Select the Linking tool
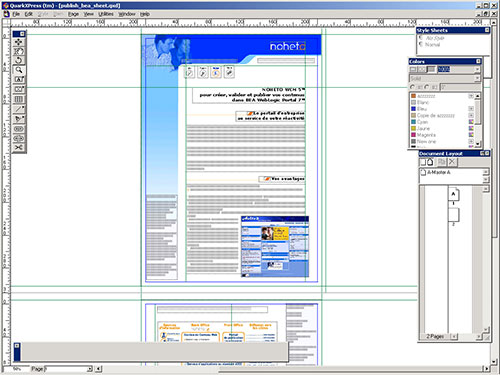Image resolution: width=500 pixels, height=375 pixels. [x=19, y=129]
